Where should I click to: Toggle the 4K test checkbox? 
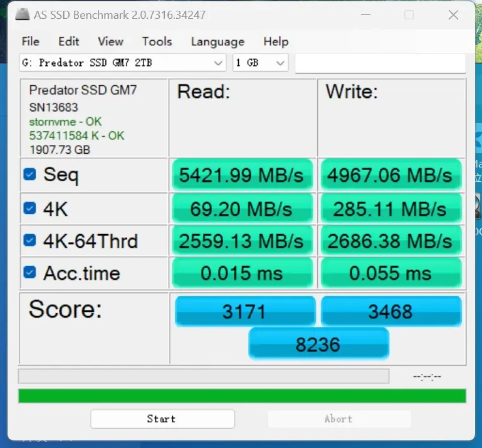(x=29, y=208)
